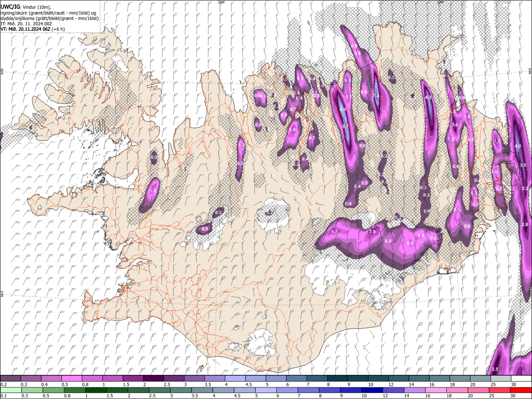Screen dimensions: 532x399
Task: Click the 15W longitude label
Action: pyautogui.click(x=440, y=2)
